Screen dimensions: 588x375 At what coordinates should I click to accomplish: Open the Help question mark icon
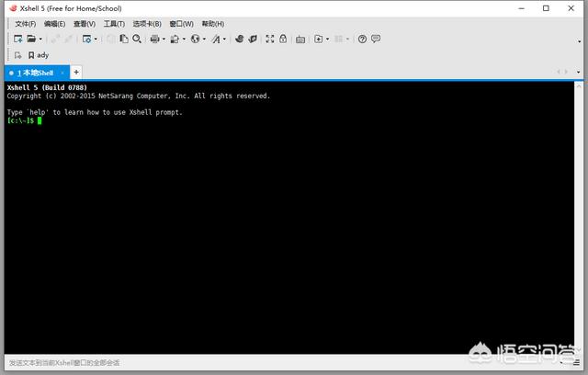pos(362,39)
